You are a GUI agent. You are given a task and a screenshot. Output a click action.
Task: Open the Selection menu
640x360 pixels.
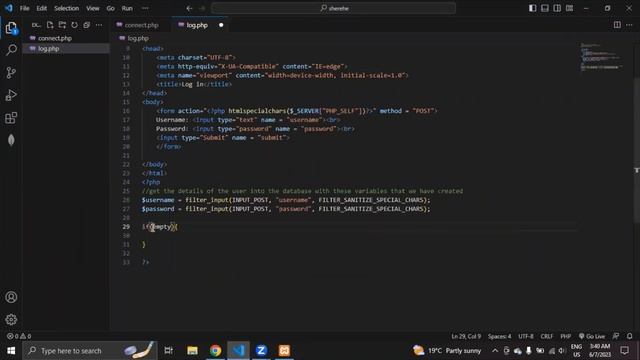point(66,8)
